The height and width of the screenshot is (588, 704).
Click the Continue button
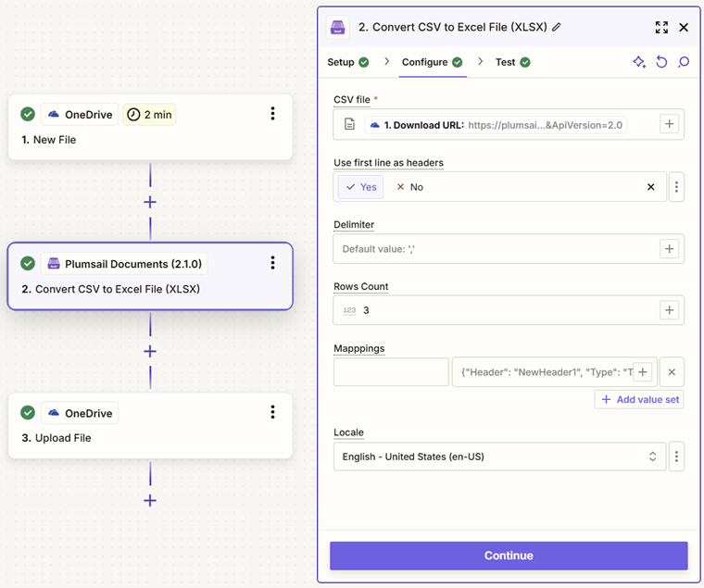(x=509, y=556)
